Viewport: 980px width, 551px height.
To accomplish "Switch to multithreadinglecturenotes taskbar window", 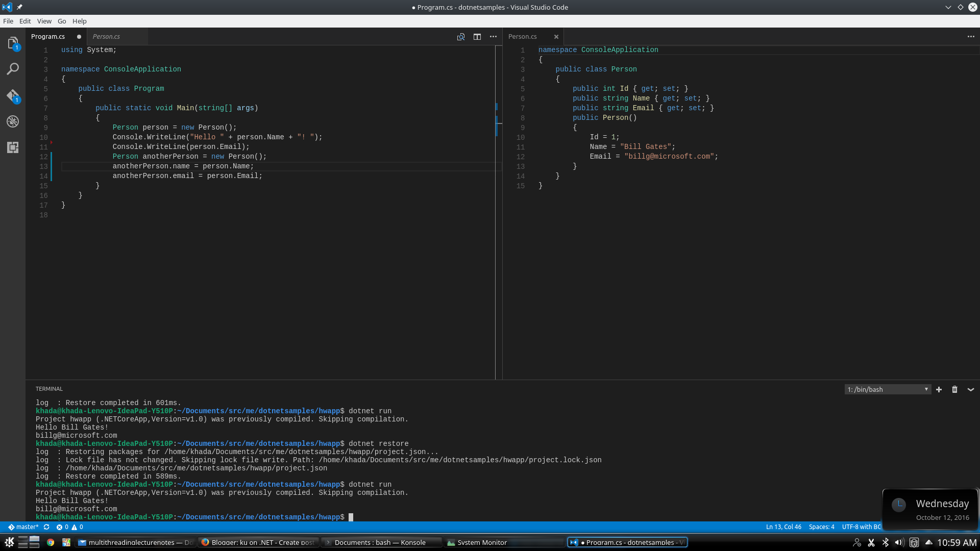I will (136, 542).
